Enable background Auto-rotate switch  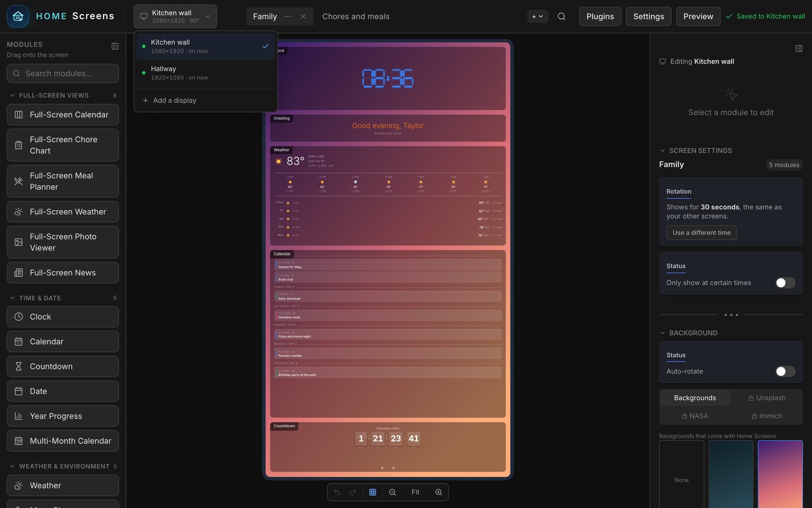[x=785, y=371]
